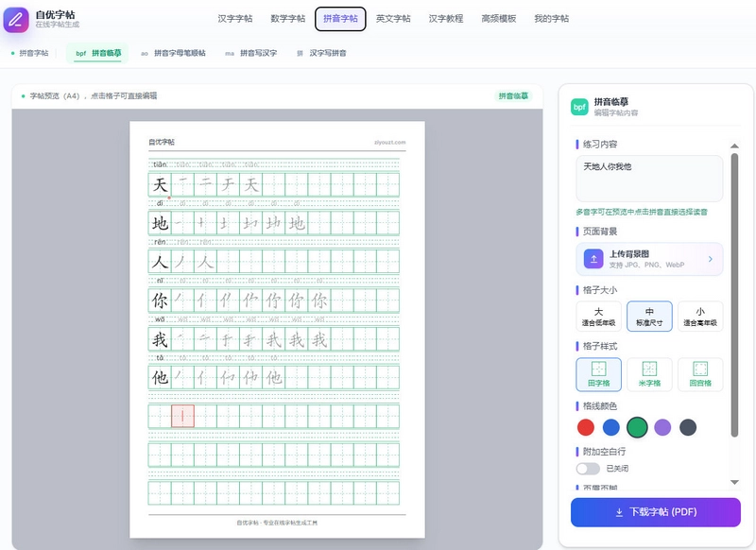Pick the green grid line color
This screenshot has width=756, height=550.
point(637,427)
